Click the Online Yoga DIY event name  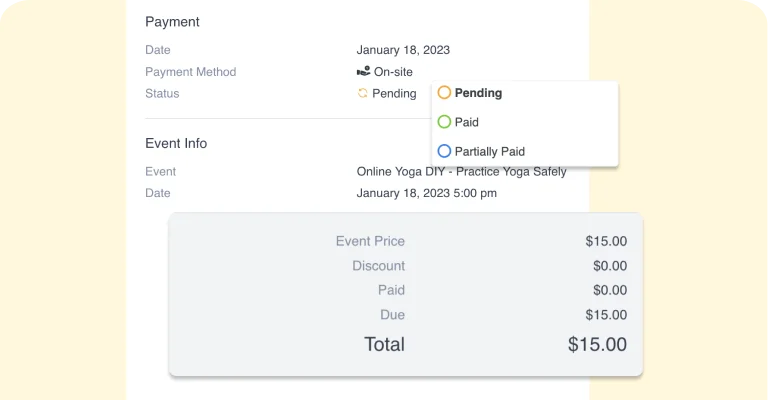pos(461,171)
